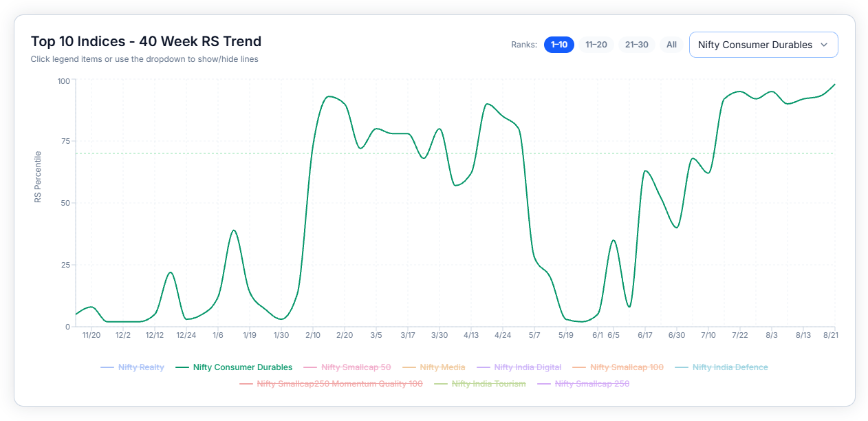
Task: Click the 75 value on the Y axis
Action: click(65, 142)
